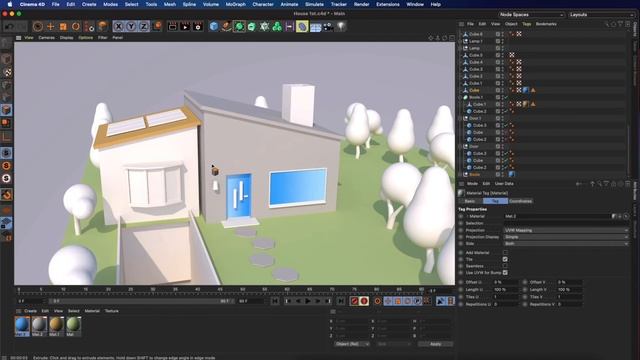Toggle the Y axis lock
This screenshot has height=360, width=640.
click(x=131, y=27)
